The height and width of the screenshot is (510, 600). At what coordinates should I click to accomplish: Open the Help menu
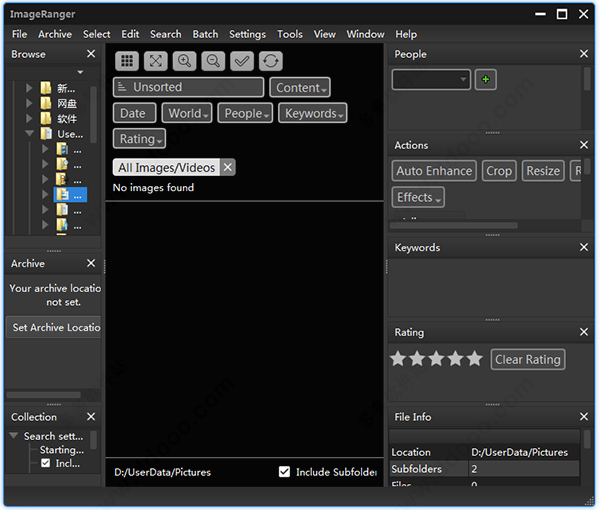(x=406, y=34)
